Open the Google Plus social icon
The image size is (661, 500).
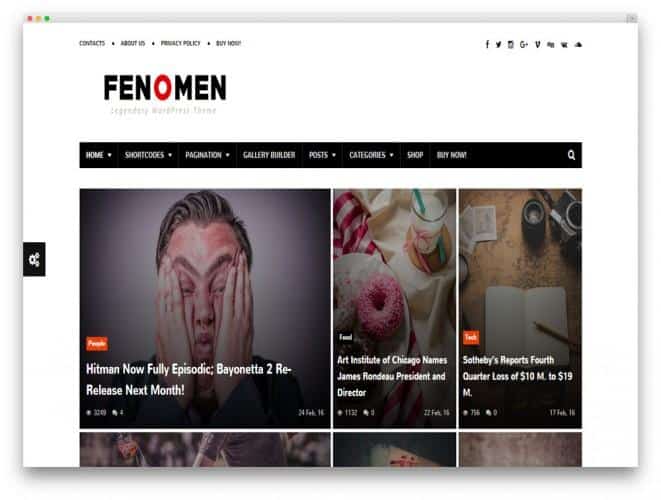click(x=524, y=44)
